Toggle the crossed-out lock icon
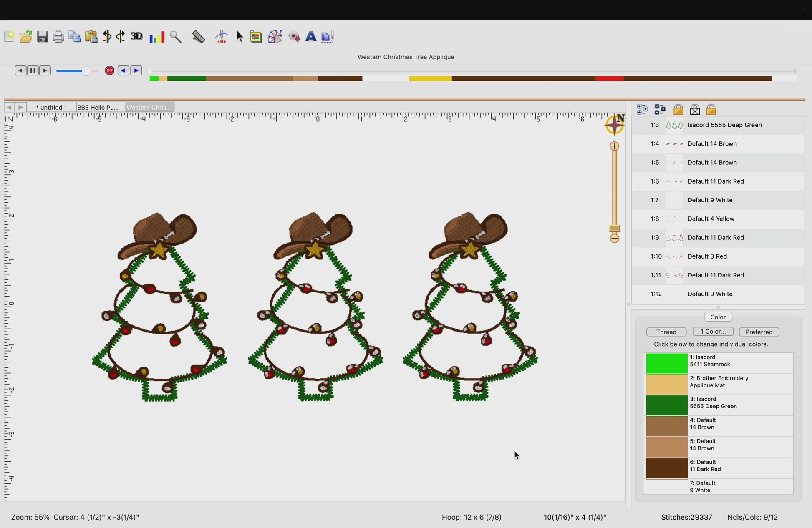 [695, 109]
